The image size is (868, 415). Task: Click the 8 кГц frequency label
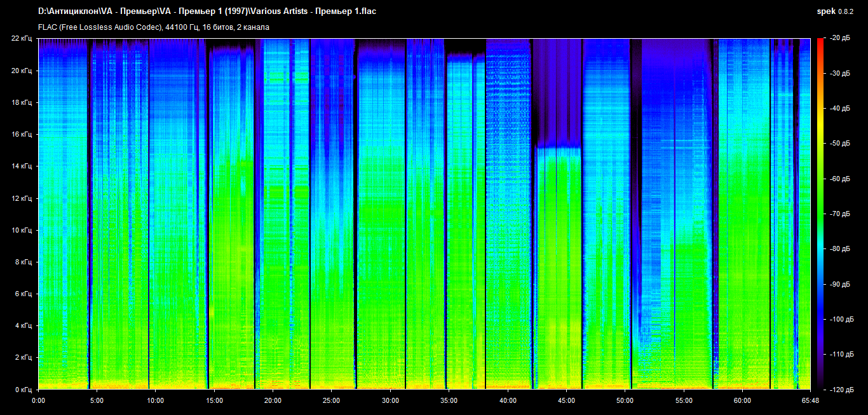[24, 262]
